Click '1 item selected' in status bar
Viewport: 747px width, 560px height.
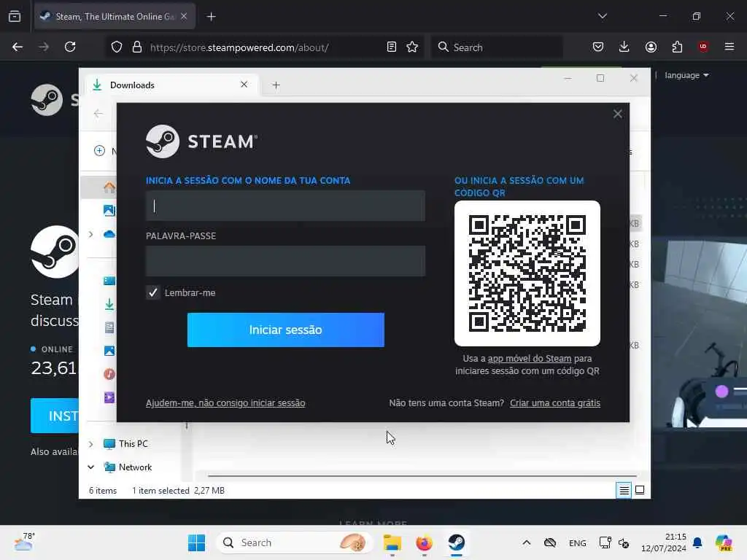pos(160,491)
